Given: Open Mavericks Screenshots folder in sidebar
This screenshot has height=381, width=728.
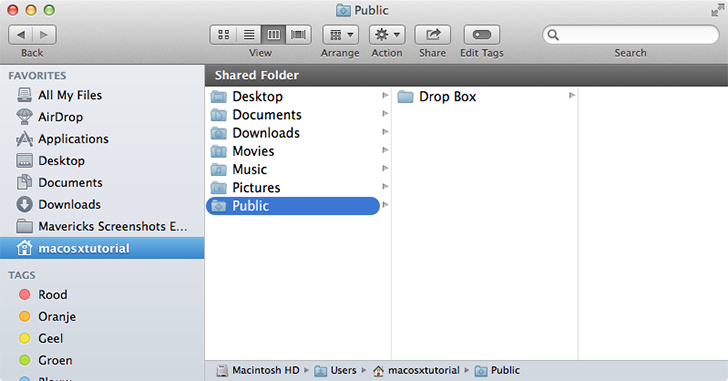Looking at the screenshot, I should [102, 226].
